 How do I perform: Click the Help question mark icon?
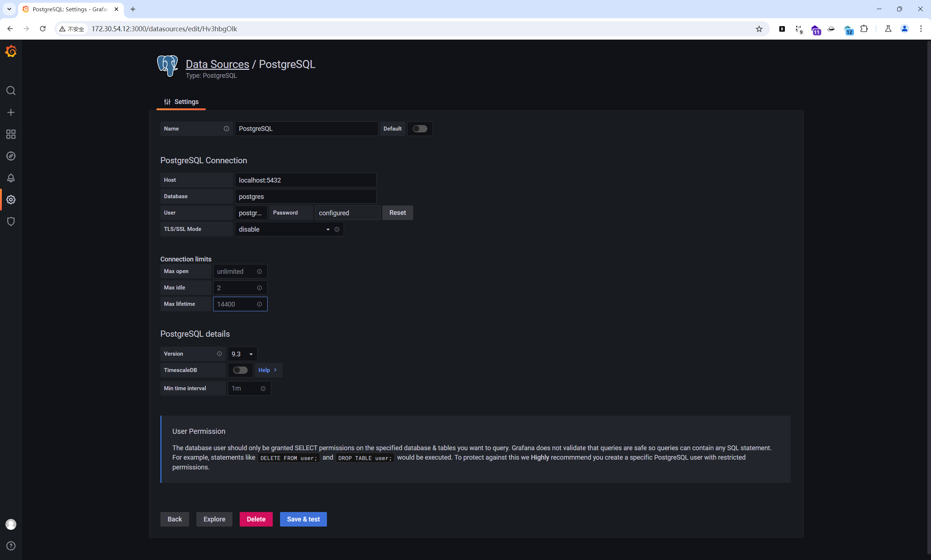(11, 546)
